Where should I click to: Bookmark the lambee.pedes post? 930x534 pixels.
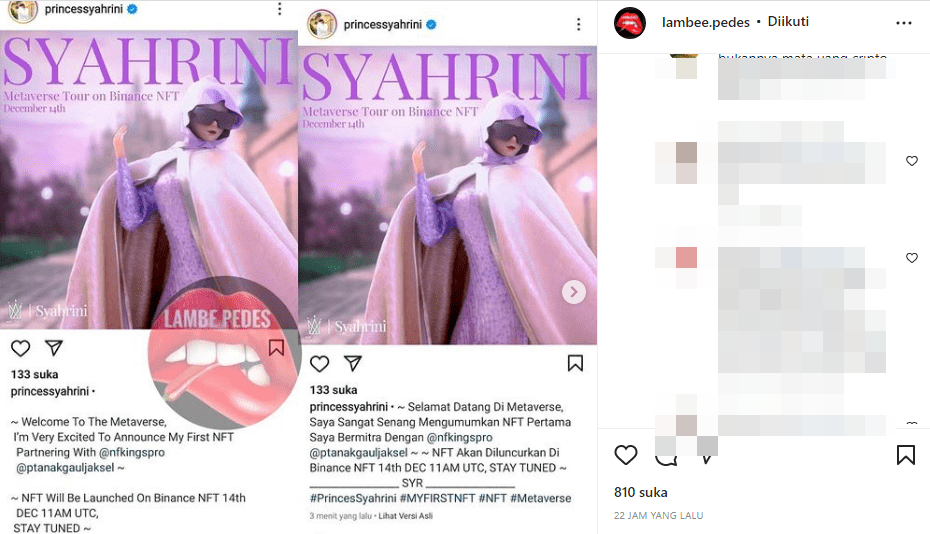(x=906, y=455)
